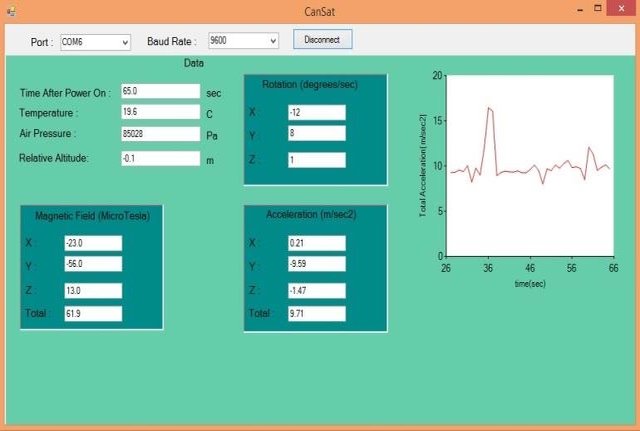Click the Acceleration X value field

[x=315, y=243]
